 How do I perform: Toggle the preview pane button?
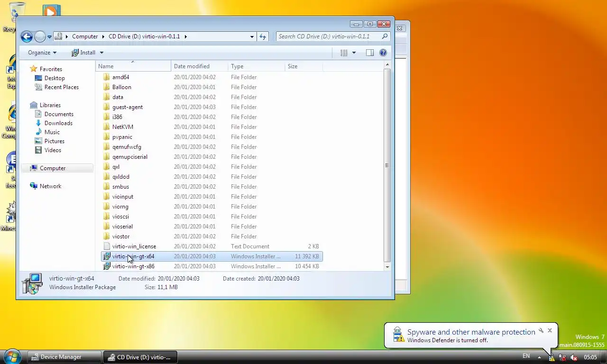370,53
